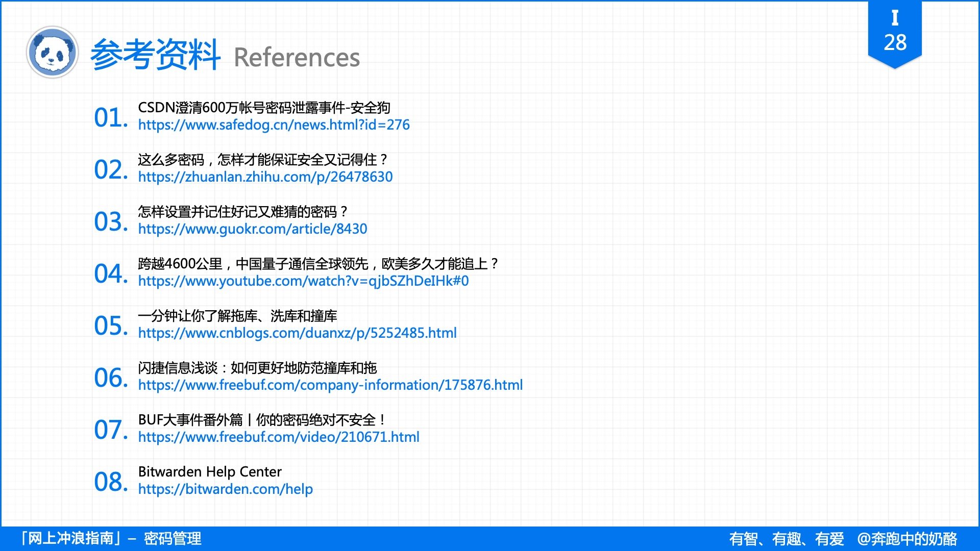Open the YouTube quantum communication video link
Viewport: 980px width, 551px height.
coord(303,281)
